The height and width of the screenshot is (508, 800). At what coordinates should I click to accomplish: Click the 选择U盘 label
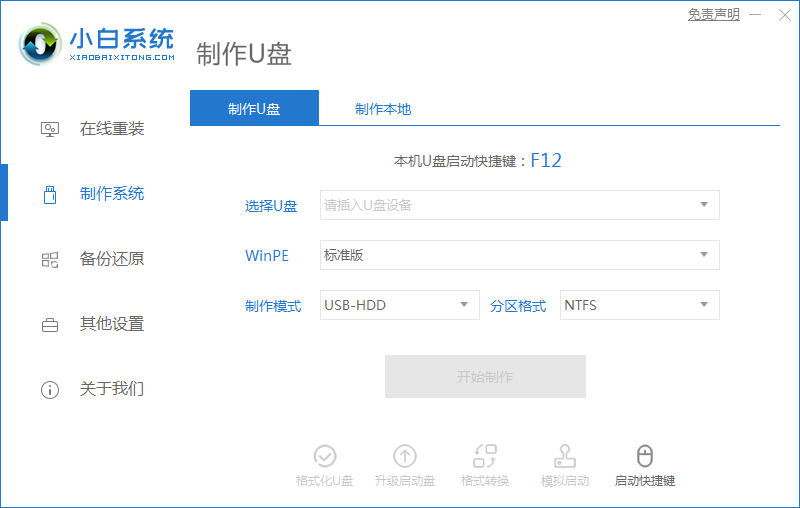(271, 206)
